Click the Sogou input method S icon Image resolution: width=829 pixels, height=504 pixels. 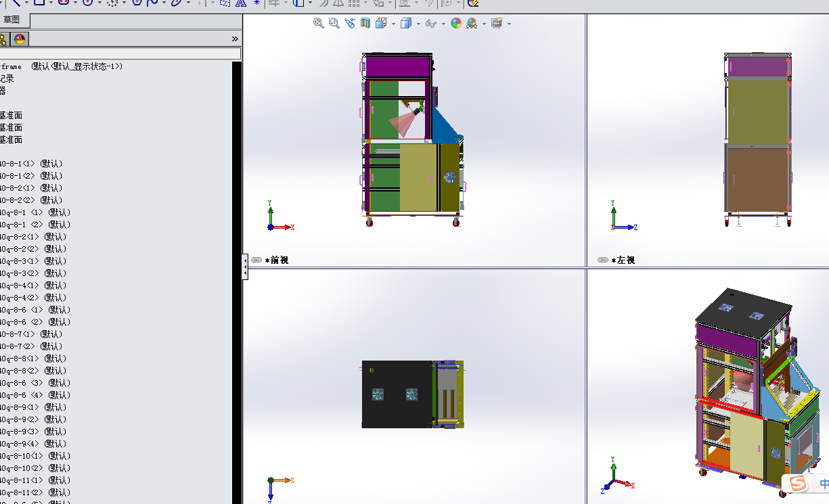(x=799, y=484)
